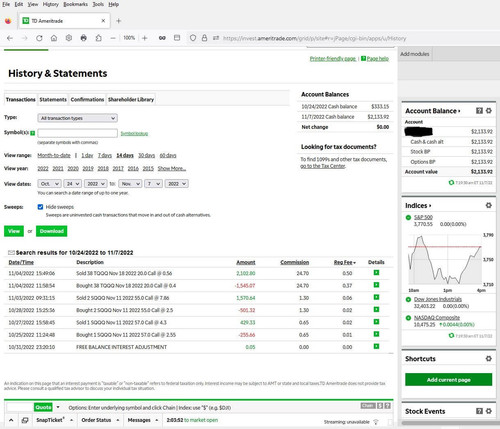Open details for Sold 2 SQQQ transaction
This screenshot has width=500, height=429.
[x=376, y=297]
